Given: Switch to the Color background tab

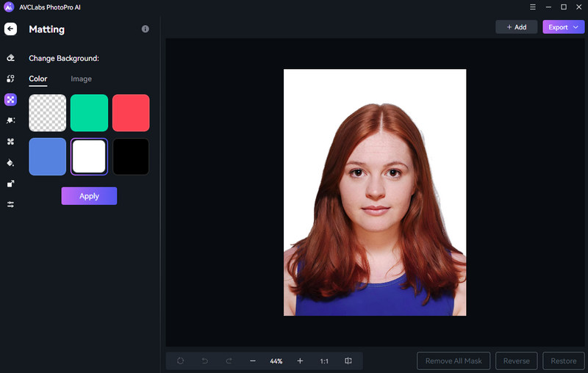Looking at the screenshot, I should click(x=37, y=79).
